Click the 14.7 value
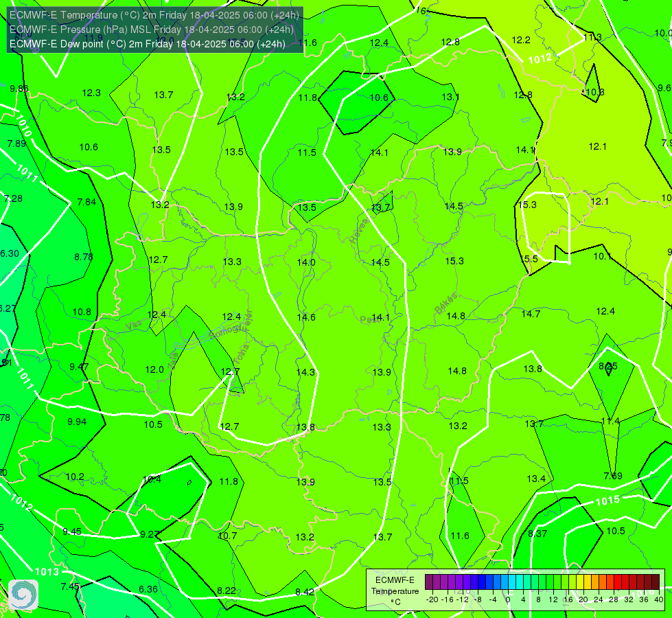Image resolution: width=672 pixels, height=618 pixels. coord(531,314)
